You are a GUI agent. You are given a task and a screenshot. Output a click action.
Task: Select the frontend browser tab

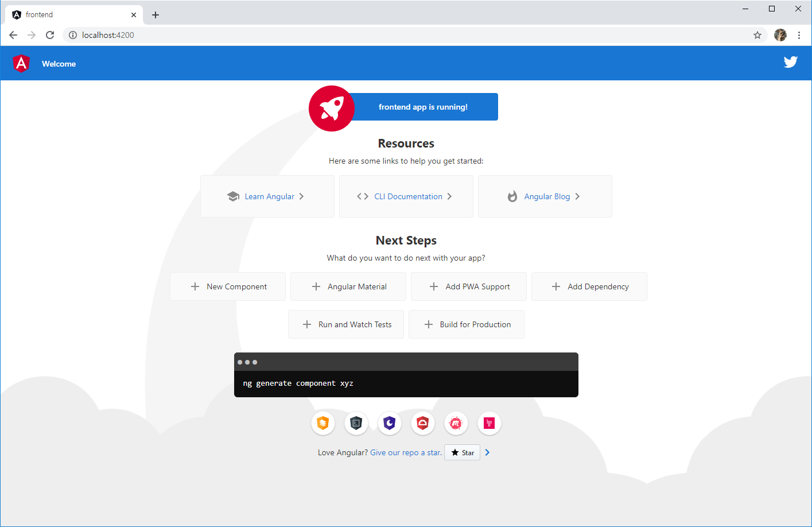(x=74, y=15)
